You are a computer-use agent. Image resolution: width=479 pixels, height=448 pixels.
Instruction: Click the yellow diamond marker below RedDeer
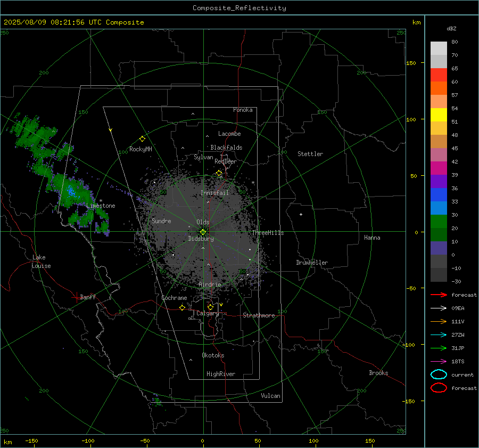tap(219, 173)
